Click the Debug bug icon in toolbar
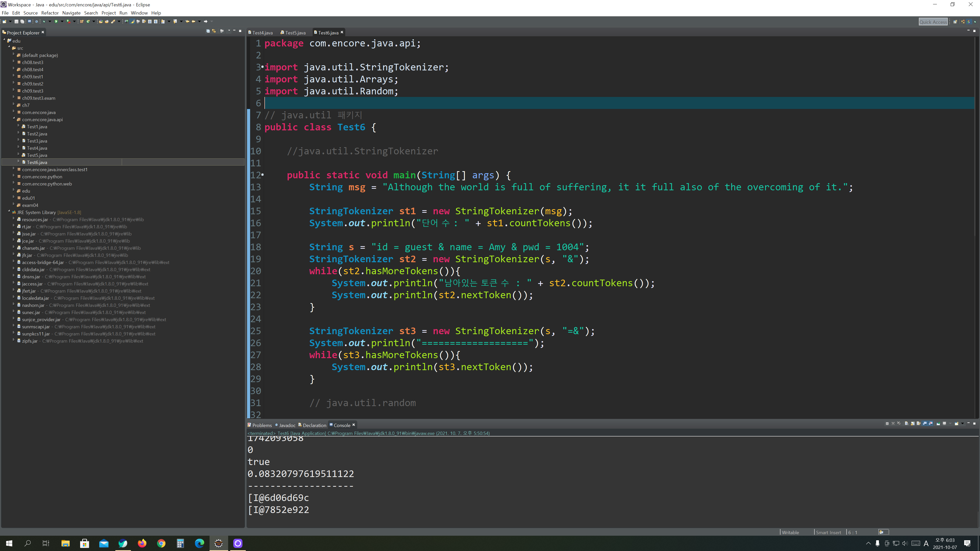 (44, 21)
